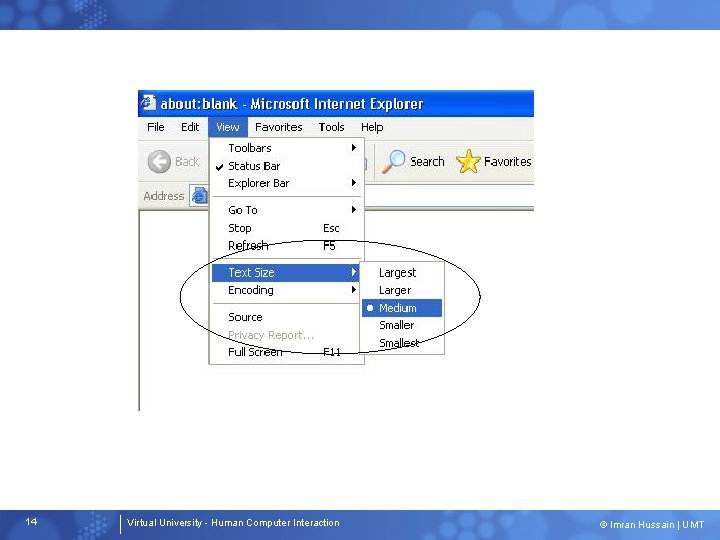Click the about:blank window title text
This screenshot has width=720, height=540.
point(292,104)
